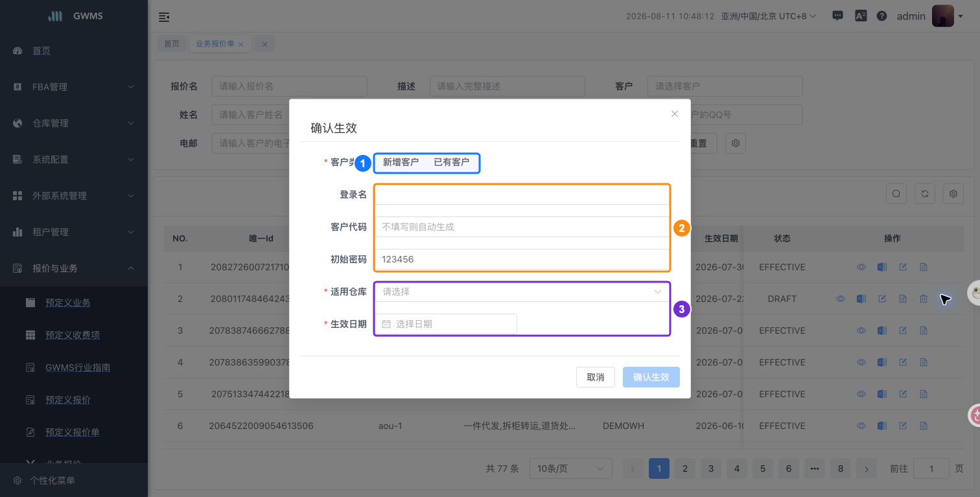Expand 系统配置 in the sidebar
This screenshot has height=497, width=980.
[74, 159]
